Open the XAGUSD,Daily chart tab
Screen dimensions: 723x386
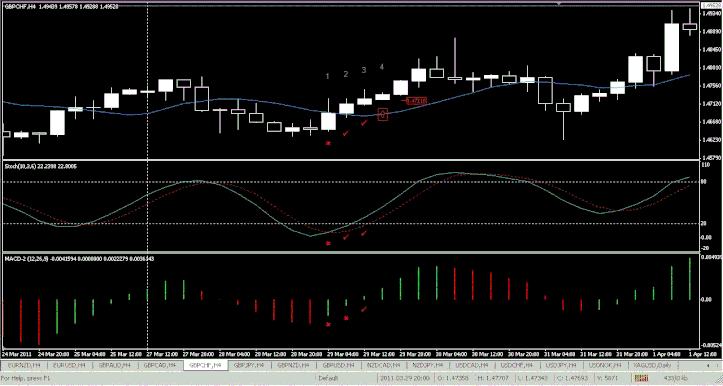coord(652,365)
